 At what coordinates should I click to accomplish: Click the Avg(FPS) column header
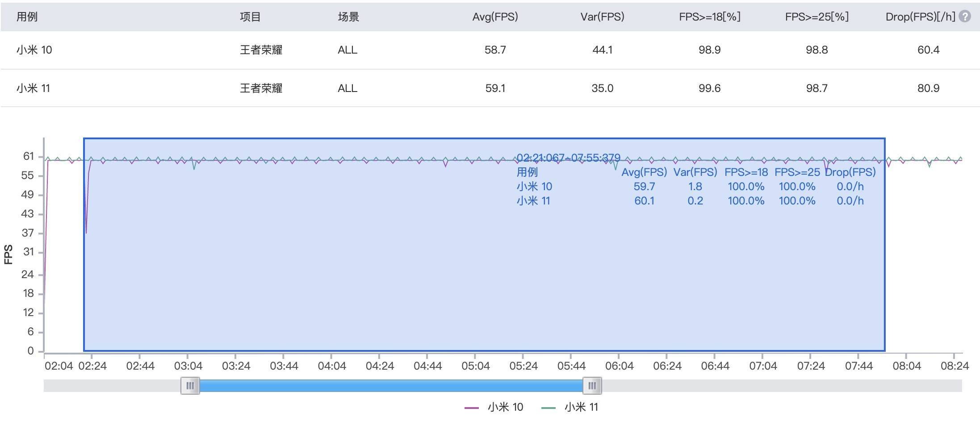[x=495, y=17]
